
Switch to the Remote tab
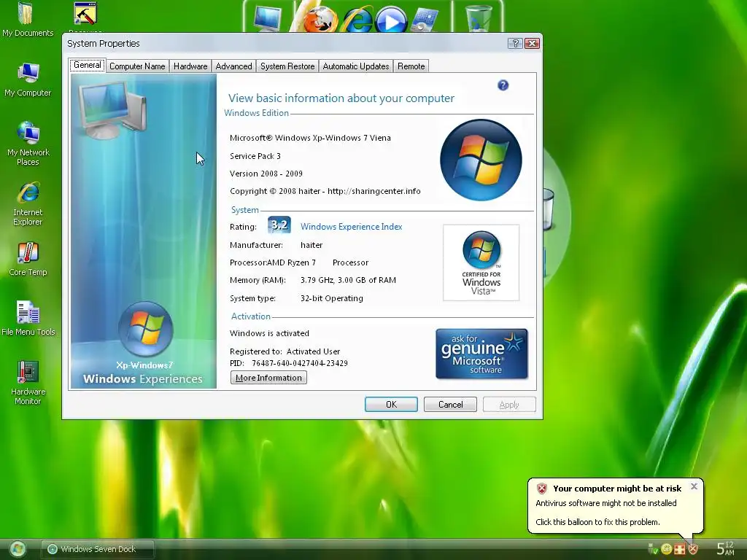pyautogui.click(x=411, y=66)
